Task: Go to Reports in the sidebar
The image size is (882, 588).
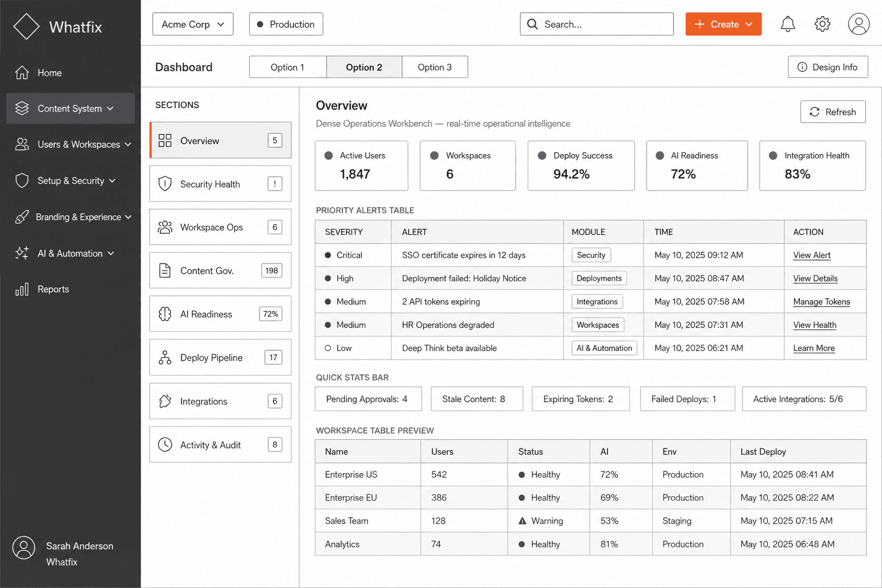Action: [53, 289]
